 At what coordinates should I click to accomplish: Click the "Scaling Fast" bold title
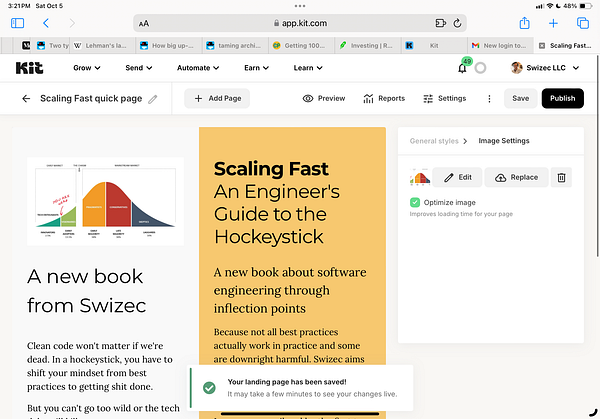point(271,169)
